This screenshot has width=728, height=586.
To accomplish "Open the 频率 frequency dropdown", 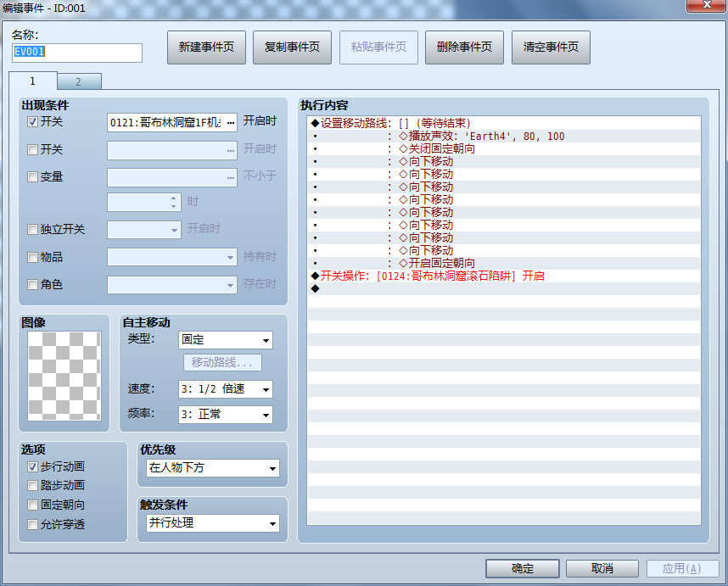I will (226, 415).
